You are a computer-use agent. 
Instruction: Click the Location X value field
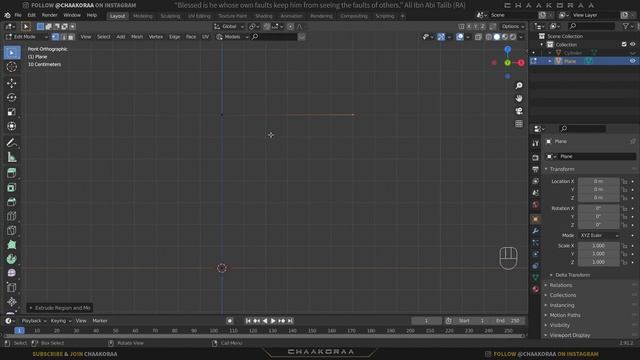[598, 181]
